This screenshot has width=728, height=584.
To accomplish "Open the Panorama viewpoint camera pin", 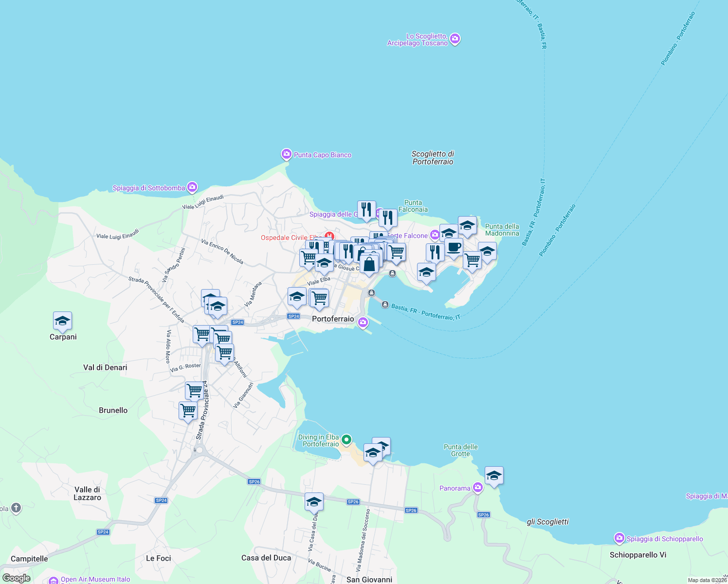I will point(477,488).
